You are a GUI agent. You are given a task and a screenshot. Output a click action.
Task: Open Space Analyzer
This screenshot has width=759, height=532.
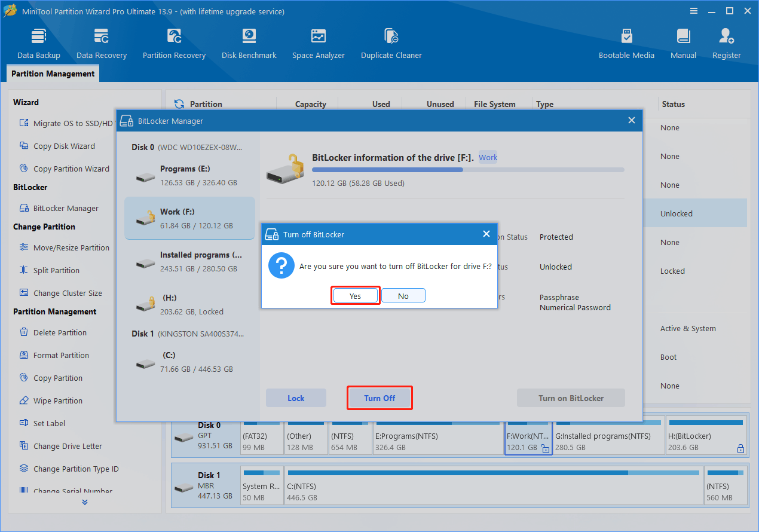click(319, 44)
